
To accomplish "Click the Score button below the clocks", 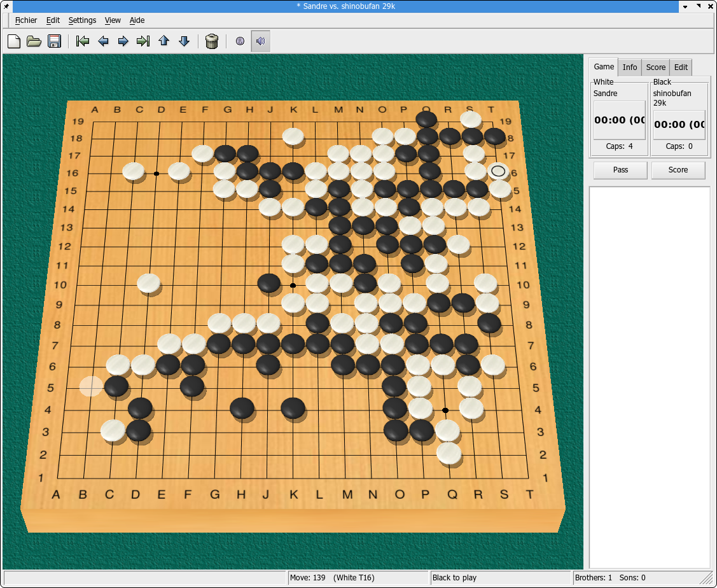I will pyautogui.click(x=678, y=170).
